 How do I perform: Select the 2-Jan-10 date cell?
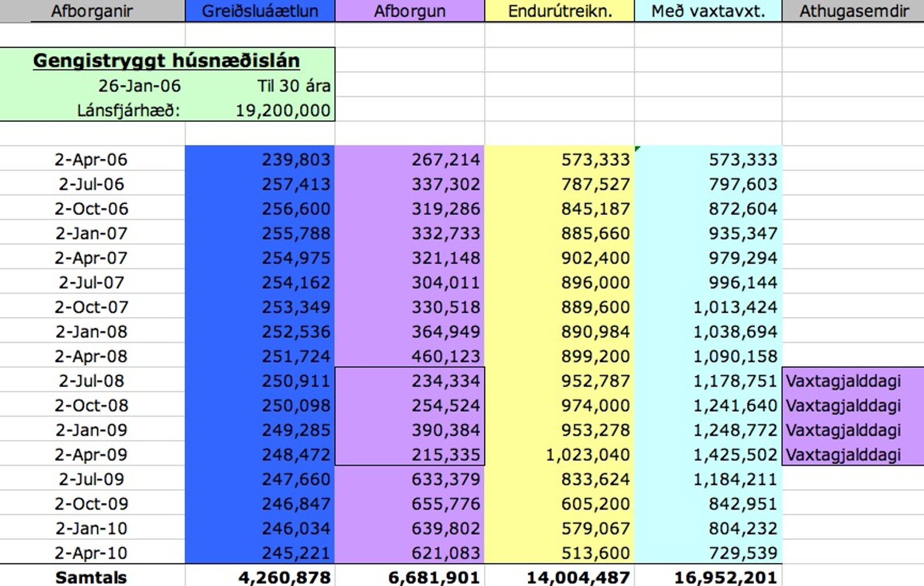[92, 528]
